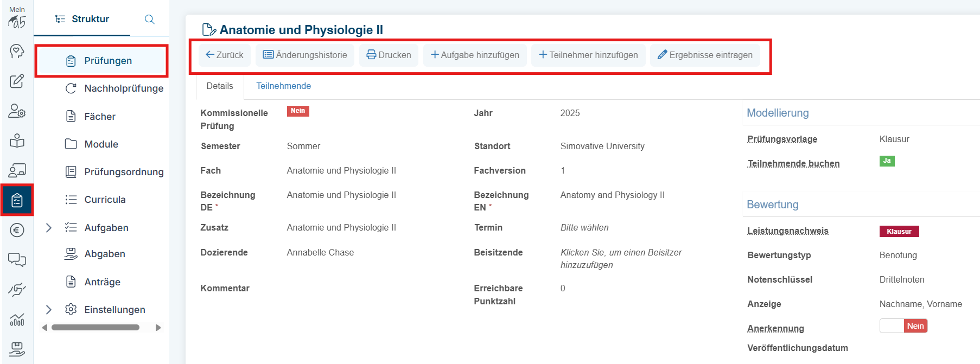Choose a date via Termin 'Bitte wählen'

click(584, 228)
